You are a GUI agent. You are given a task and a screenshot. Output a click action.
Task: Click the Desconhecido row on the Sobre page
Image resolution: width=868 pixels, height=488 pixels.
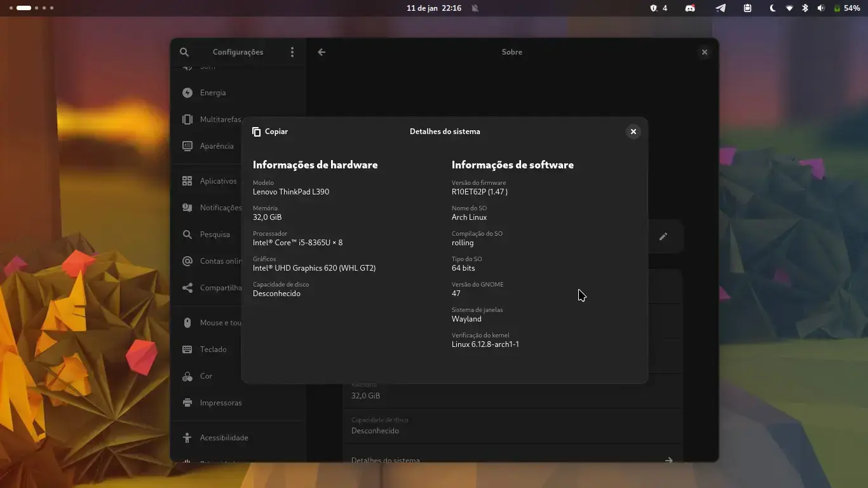(512, 426)
